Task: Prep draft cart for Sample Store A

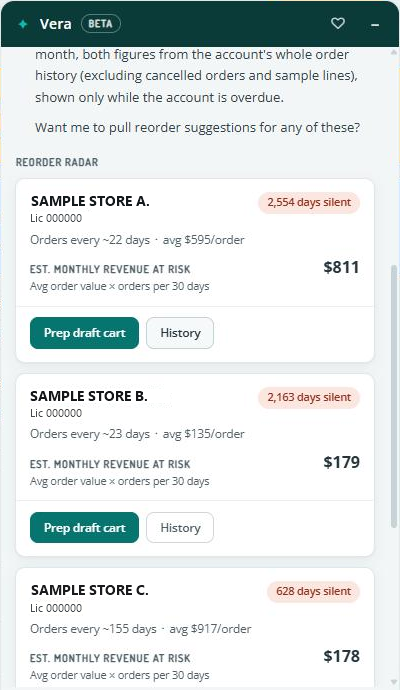Action: tap(84, 333)
